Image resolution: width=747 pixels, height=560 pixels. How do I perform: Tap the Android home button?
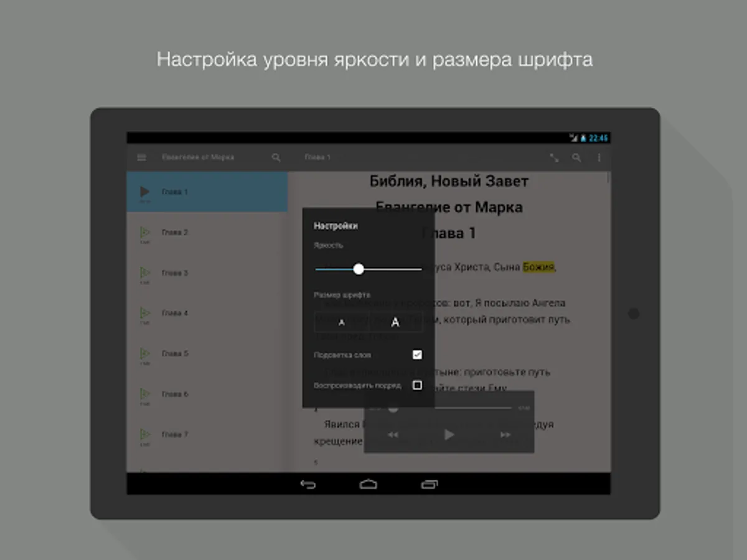369,484
